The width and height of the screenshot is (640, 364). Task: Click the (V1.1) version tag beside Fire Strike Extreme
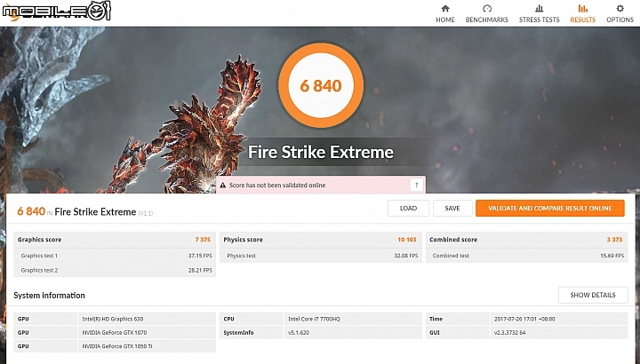[x=146, y=213]
